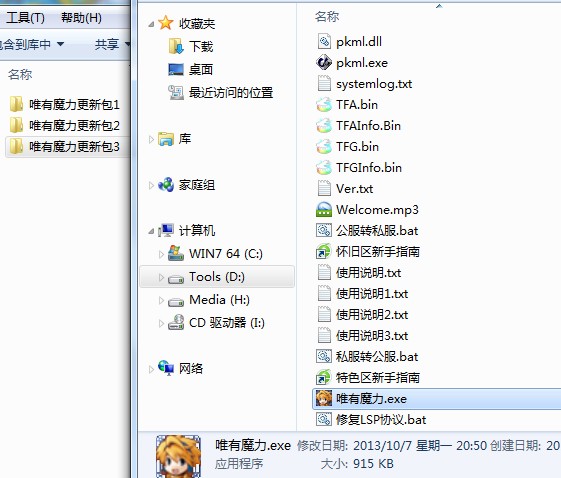The image size is (561, 478).
Task: Expand the 网络 network node
Action: (151, 369)
